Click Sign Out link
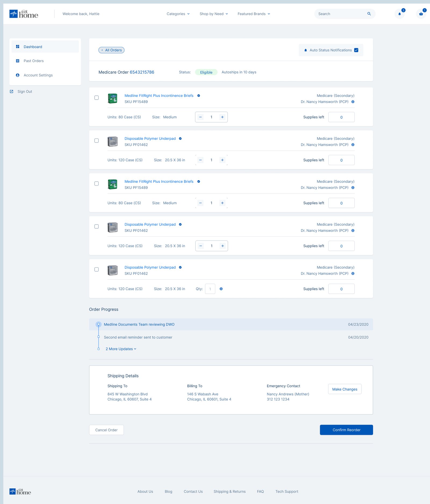This screenshot has width=430, height=504. tap(25, 91)
